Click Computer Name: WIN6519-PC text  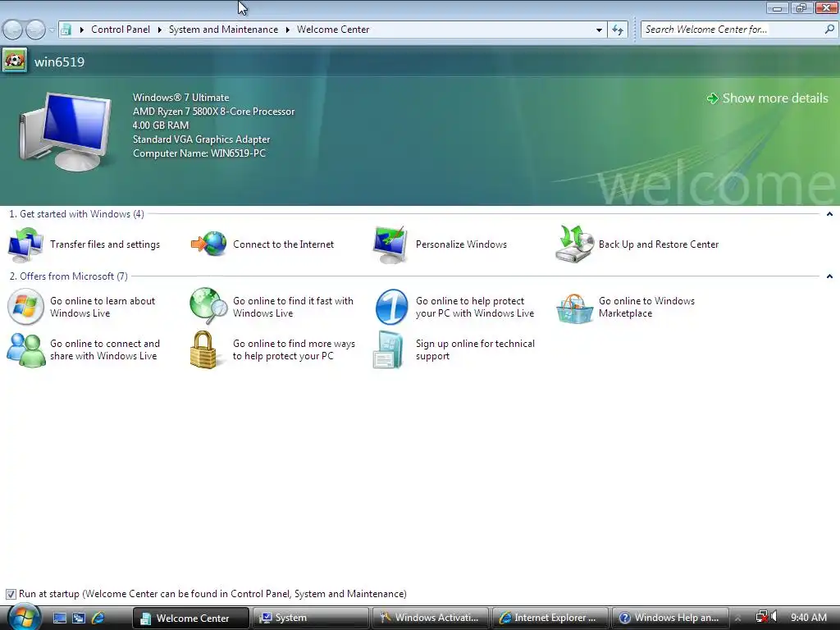(199, 153)
